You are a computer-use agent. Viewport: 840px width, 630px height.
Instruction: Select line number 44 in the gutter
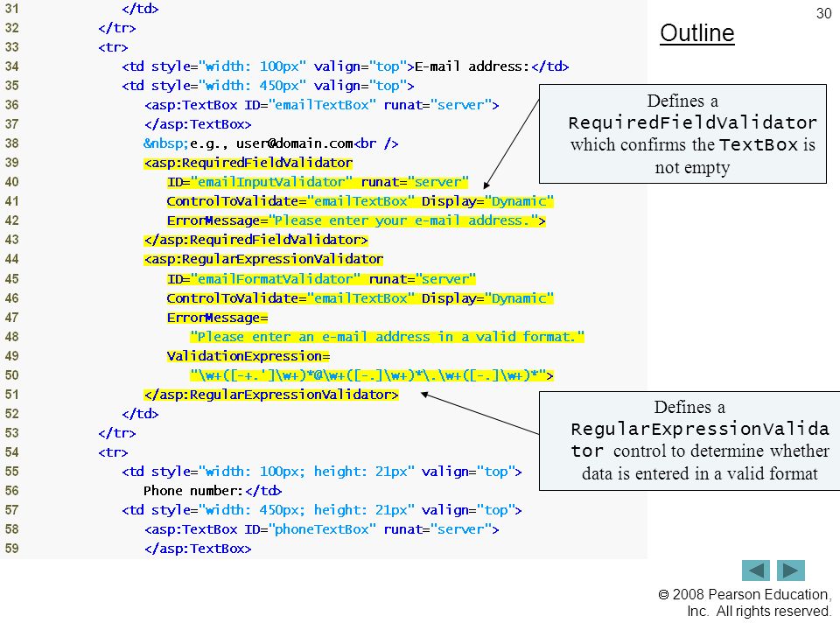(x=11, y=259)
